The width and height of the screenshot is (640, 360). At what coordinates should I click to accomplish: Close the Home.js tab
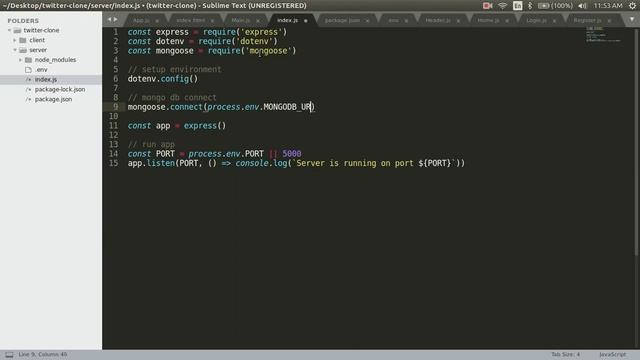click(x=507, y=20)
